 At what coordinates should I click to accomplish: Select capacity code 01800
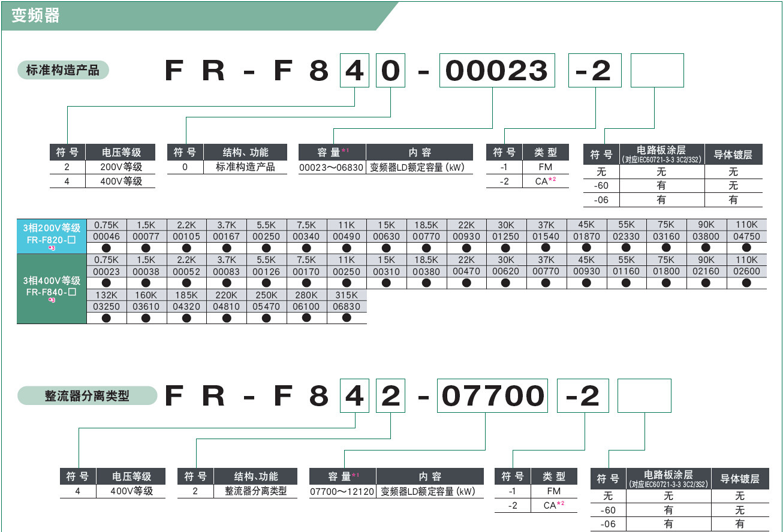(x=667, y=271)
